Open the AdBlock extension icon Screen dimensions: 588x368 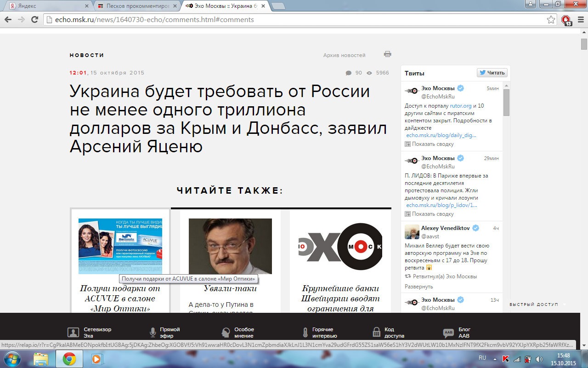566,20
